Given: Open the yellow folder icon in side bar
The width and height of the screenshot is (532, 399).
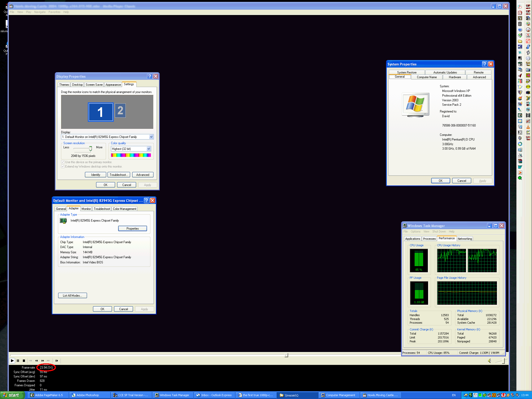Looking at the screenshot, I should point(520,41).
